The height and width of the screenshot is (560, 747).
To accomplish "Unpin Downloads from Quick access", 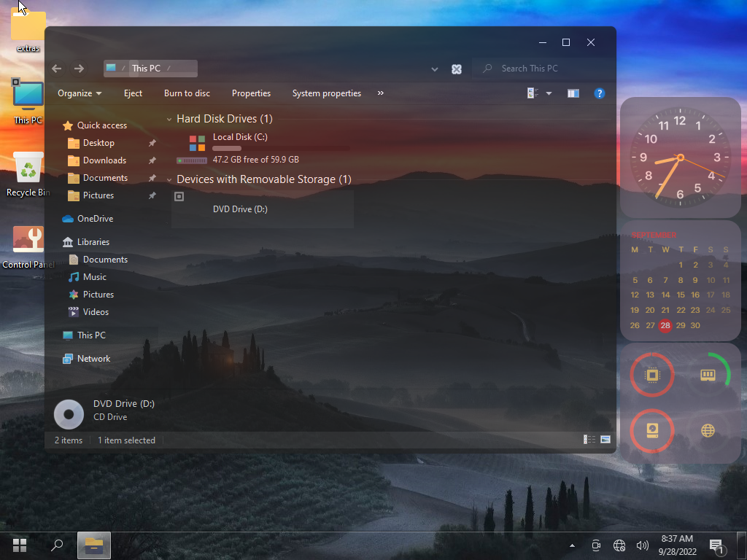I will tap(152, 160).
